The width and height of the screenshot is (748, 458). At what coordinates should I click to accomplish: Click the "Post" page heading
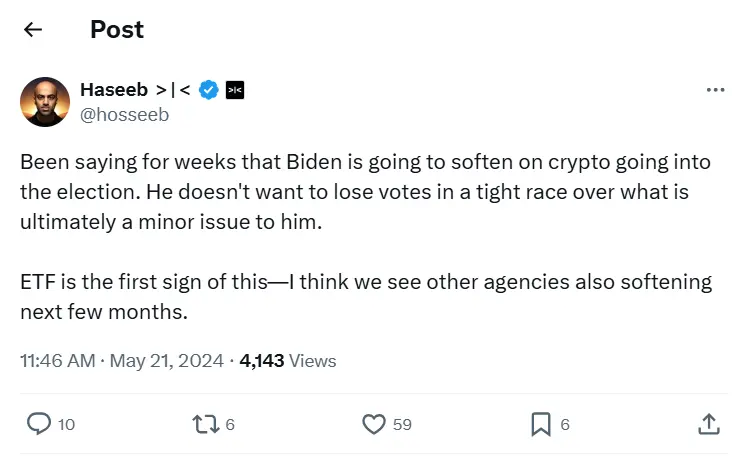click(x=117, y=30)
